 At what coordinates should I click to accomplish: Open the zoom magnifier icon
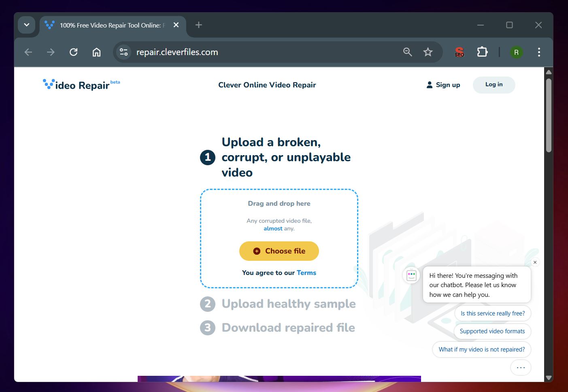click(408, 52)
